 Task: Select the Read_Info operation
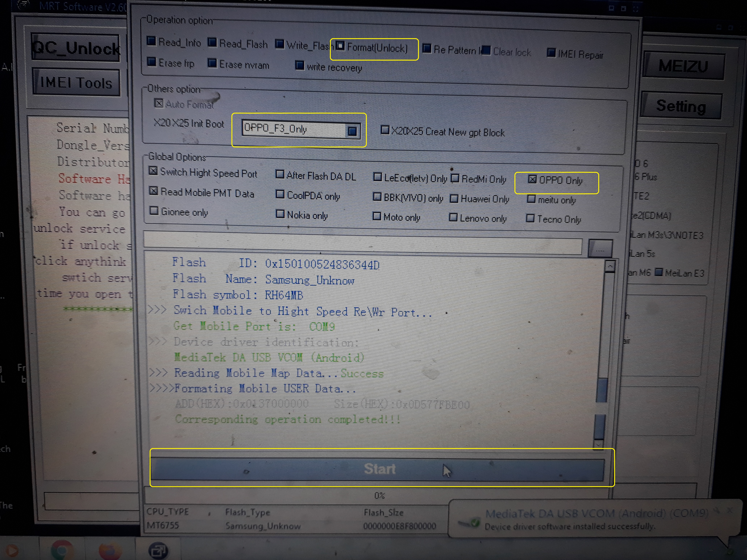[x=152, y=41]
